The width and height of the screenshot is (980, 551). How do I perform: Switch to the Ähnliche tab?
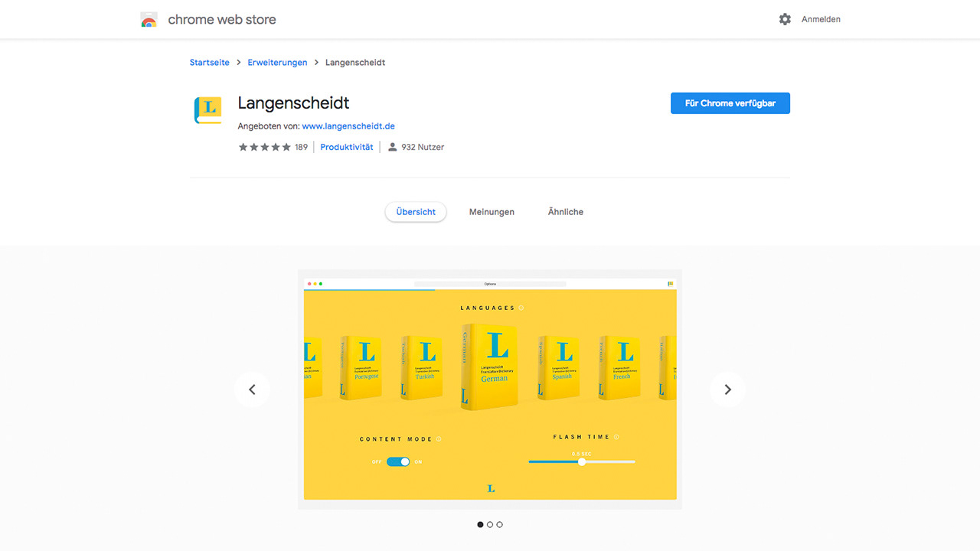pos(566,212)
